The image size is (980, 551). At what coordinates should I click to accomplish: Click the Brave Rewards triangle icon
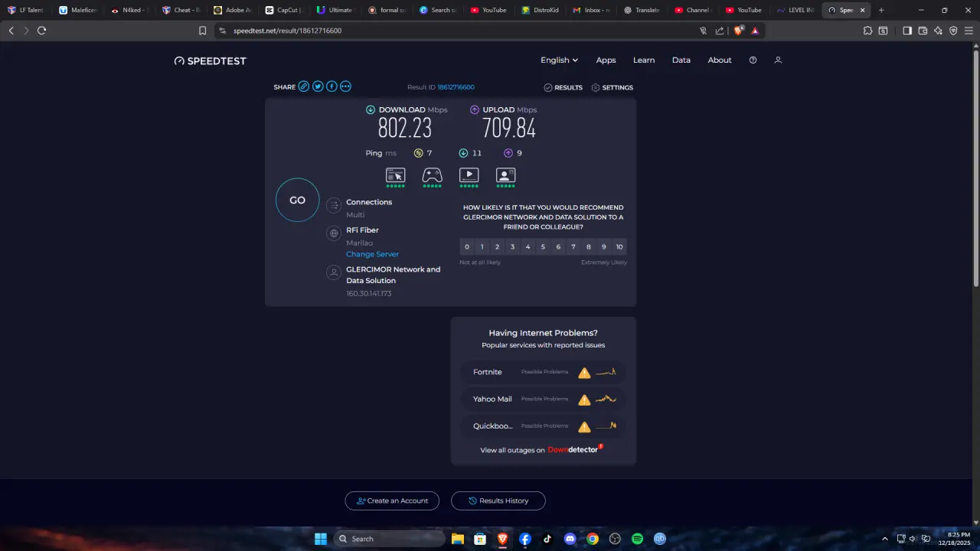click(x=755, y=31)
